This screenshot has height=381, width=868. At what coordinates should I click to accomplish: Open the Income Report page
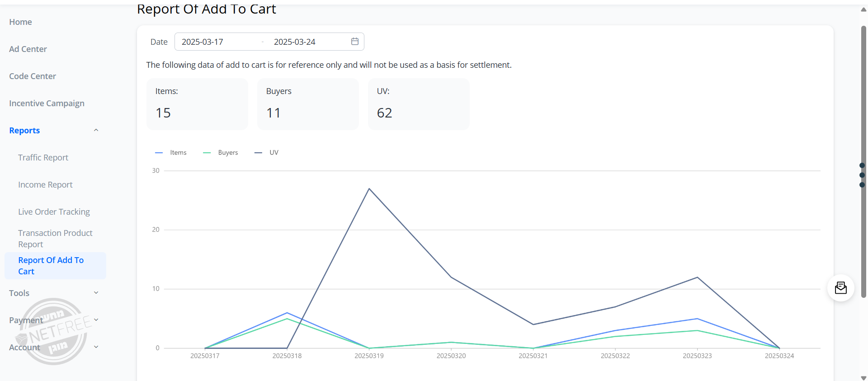tap(45, 185)
